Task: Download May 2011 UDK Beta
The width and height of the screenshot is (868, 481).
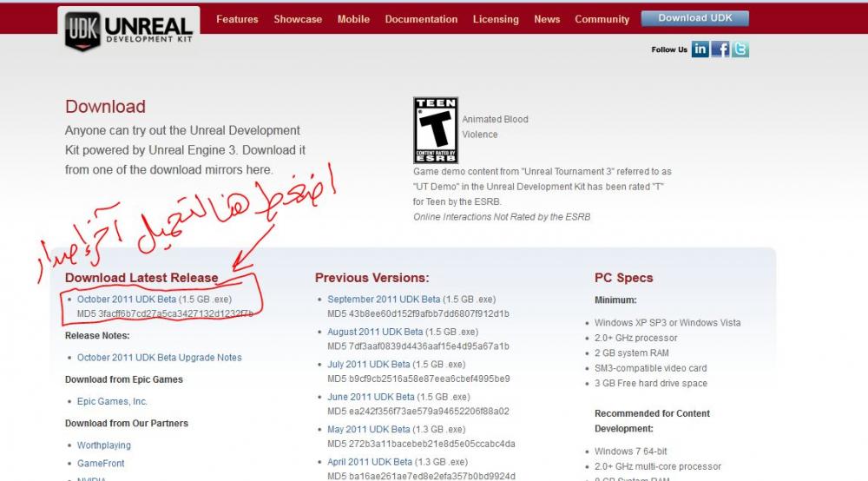Action: (x=369, y=429)
